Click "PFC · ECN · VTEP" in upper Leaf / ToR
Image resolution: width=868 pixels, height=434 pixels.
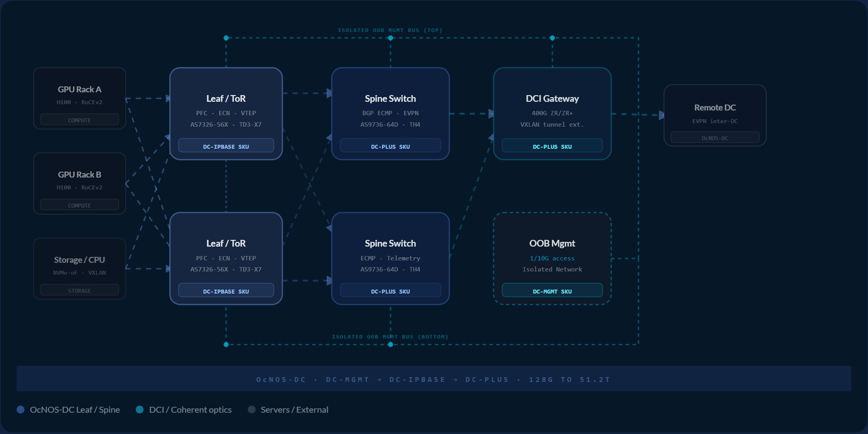pos(226,113)
